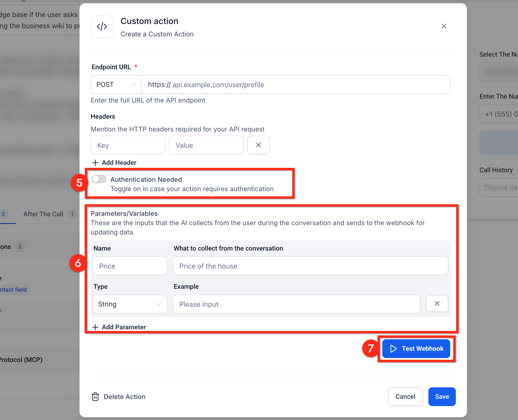Click the custom action code icon
Screen dimensions: 518x420
(x=102, y=26)
